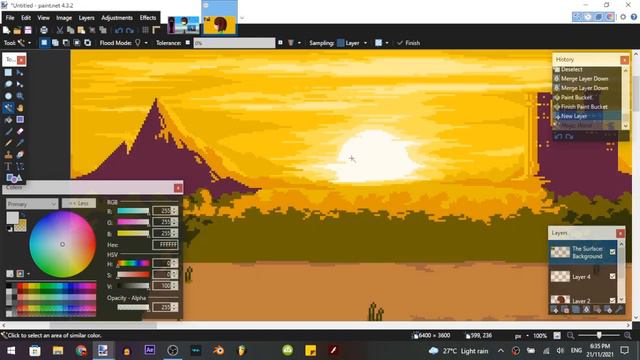Click Add New Layer icon in Layers panel
The image size is (640, 360).
pos(555,310)
